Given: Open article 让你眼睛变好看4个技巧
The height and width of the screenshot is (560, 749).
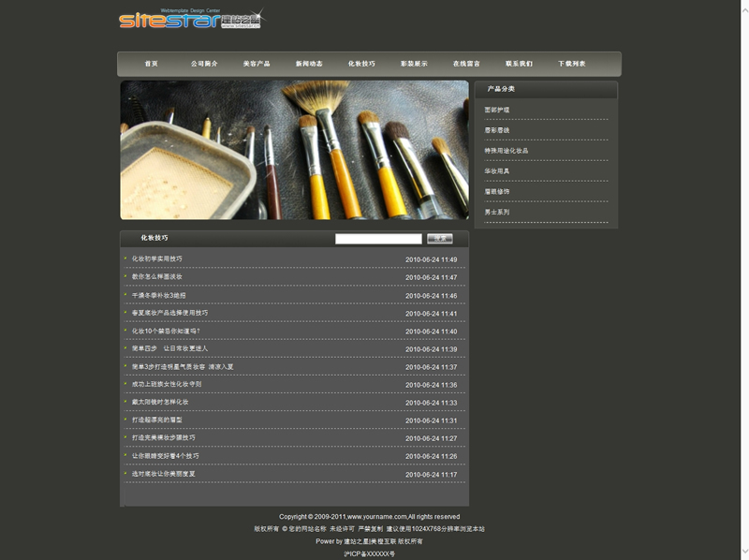Looking at the screenshot, I should 166,456.
